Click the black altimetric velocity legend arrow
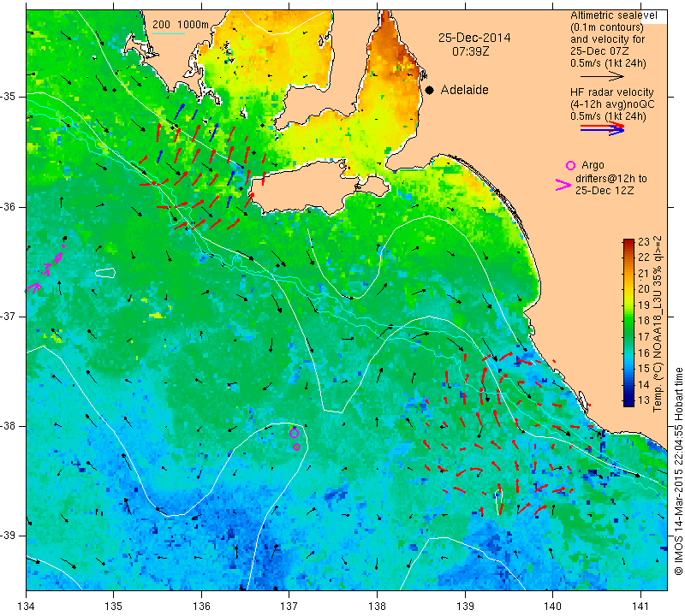 click(602, 76)
